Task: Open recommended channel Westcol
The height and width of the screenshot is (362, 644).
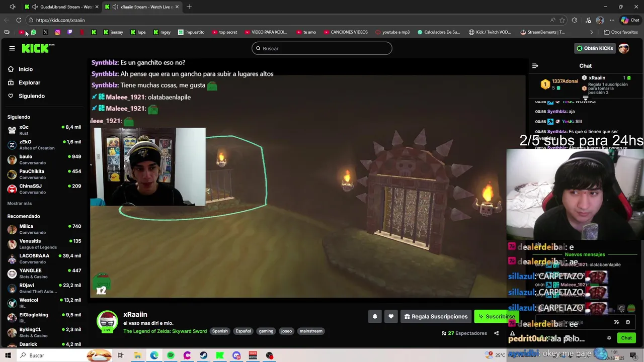Action: point(44,303)
